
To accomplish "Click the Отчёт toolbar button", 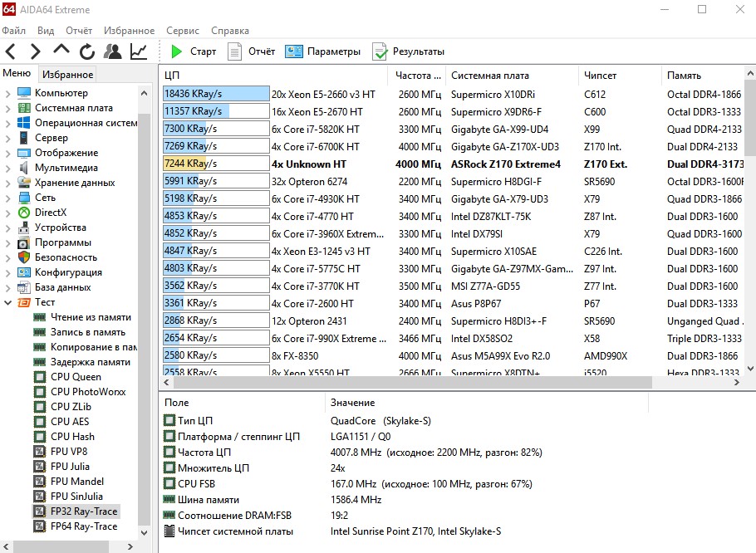I will pyautogui.click(x=251, y=51).
